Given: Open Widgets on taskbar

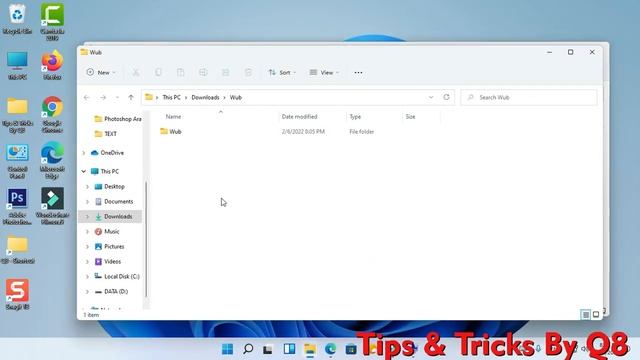Looking at the screenshot, I should (289, 349).
